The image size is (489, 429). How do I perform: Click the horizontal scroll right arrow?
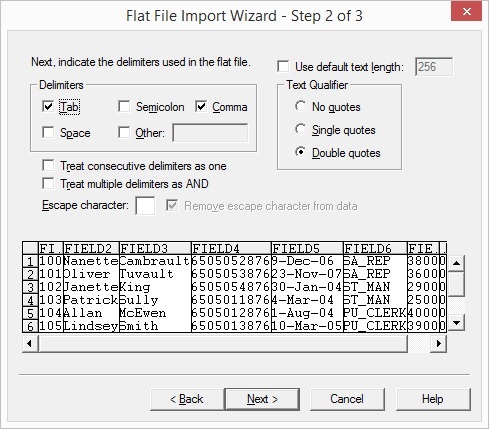point(439,343)
